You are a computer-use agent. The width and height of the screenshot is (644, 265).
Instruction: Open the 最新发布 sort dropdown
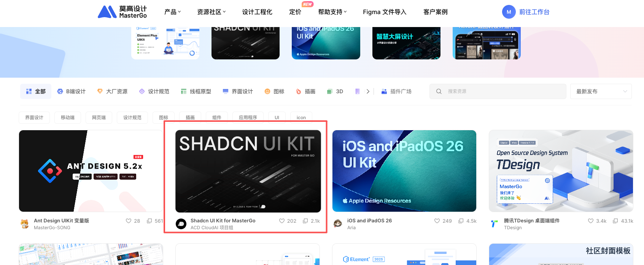click(601, 91)
